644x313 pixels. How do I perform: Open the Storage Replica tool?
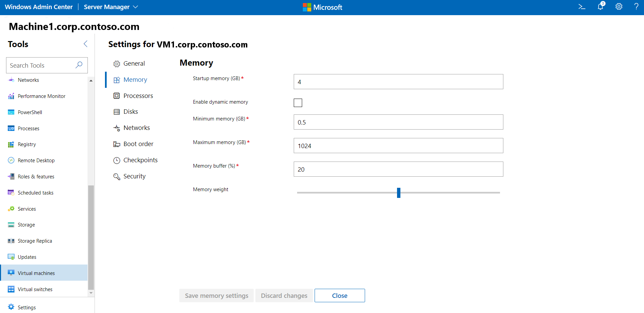pyautogui.click(x=35, y=241)
